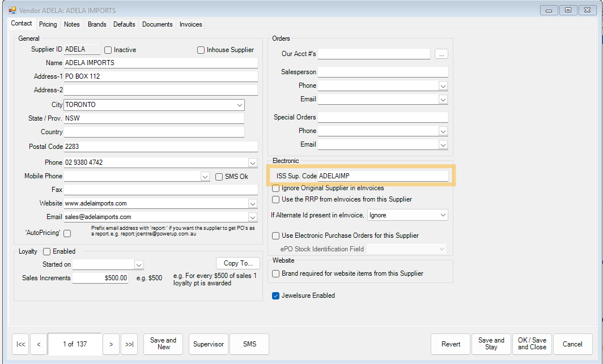Open the City dropdown list
This screenshot has height=364, width=603.
239,105
